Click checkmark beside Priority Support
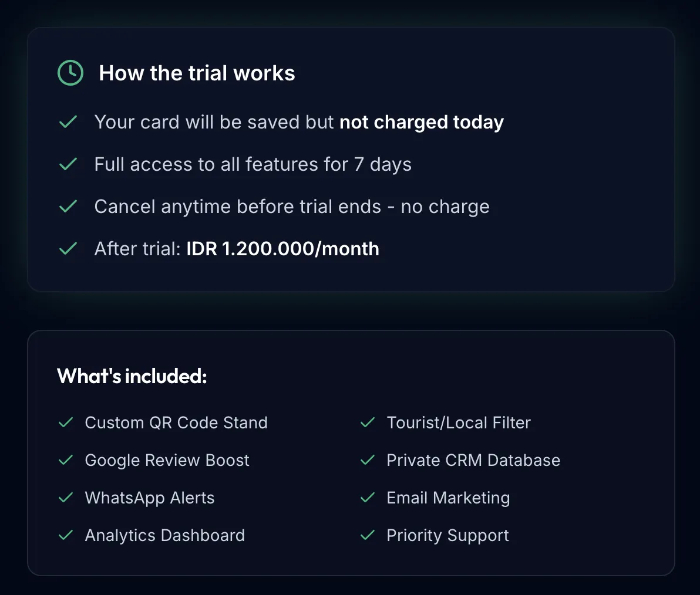 click(368, 535)
